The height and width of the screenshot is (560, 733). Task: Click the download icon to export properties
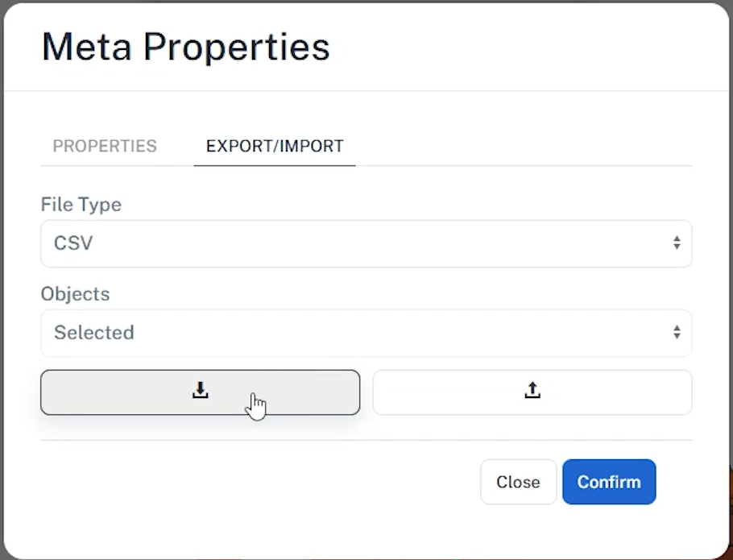tap(201, 392)
